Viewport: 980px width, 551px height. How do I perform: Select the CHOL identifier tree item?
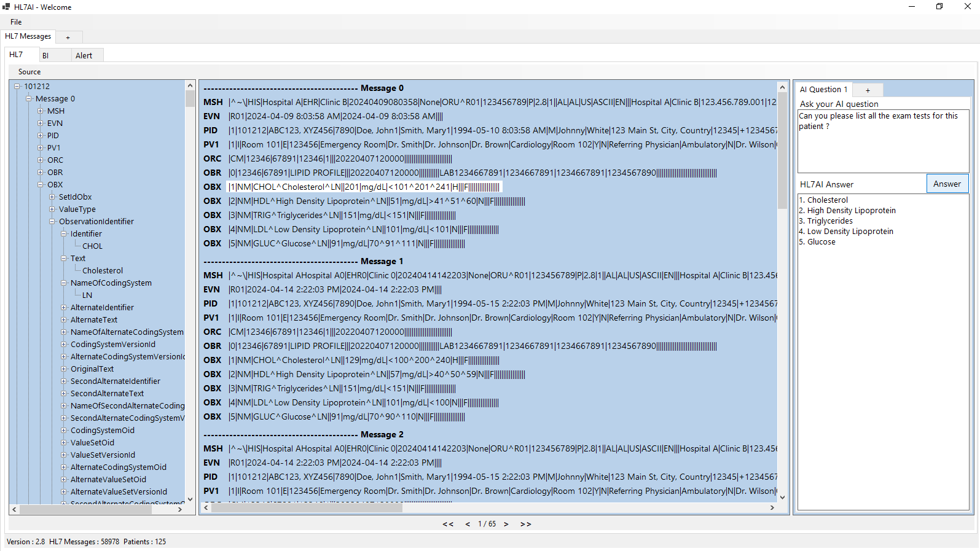coord(92,246)
